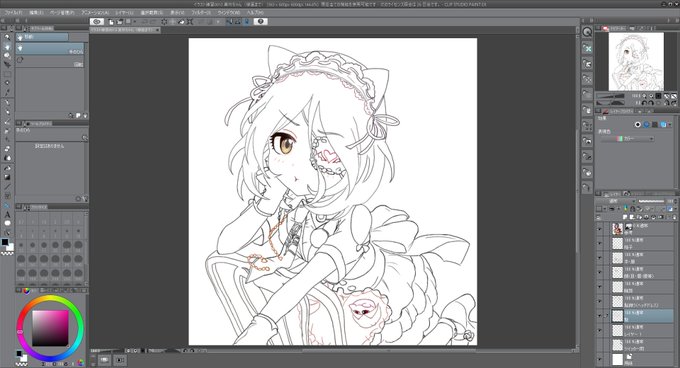Click the New document icon in command bar
680x368 pixels.
click(x=111, y=22)
